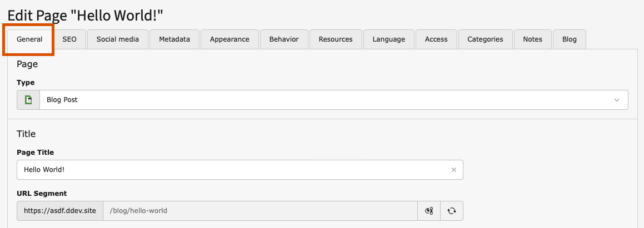644x228 pixels.
Task: Go to the Blog tab
Action: click(x=569, y=39)
